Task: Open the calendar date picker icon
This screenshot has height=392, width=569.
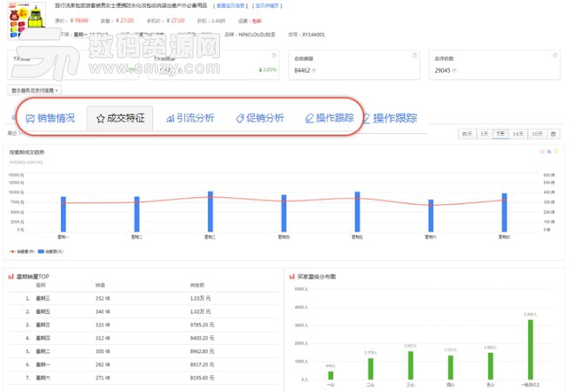Action: coord(553,134)
